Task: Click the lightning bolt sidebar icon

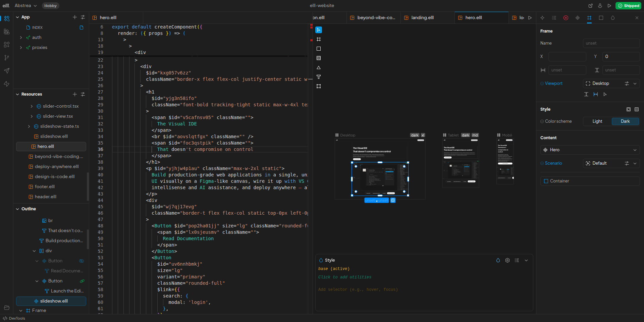Action: (6, 84)
